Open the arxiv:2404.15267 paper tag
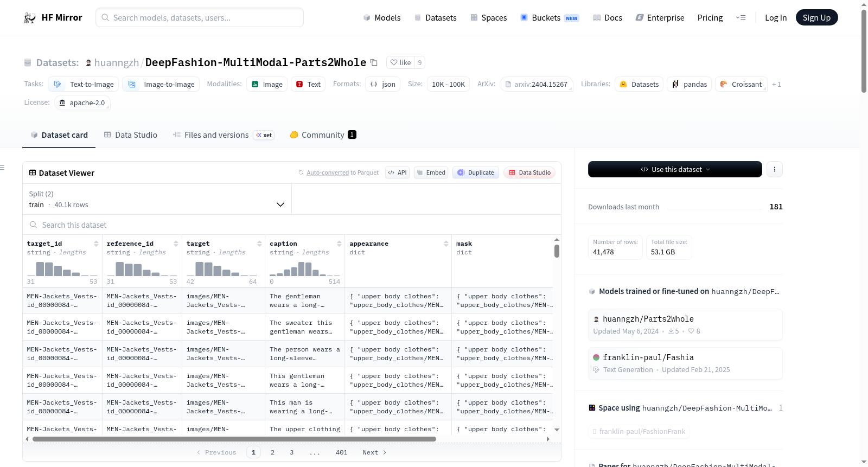 click(537, 84)
